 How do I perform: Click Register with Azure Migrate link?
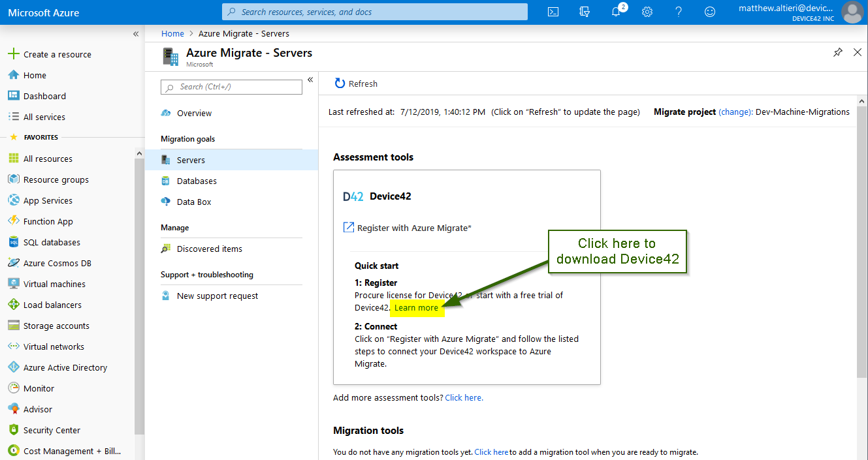pos(413,228)
